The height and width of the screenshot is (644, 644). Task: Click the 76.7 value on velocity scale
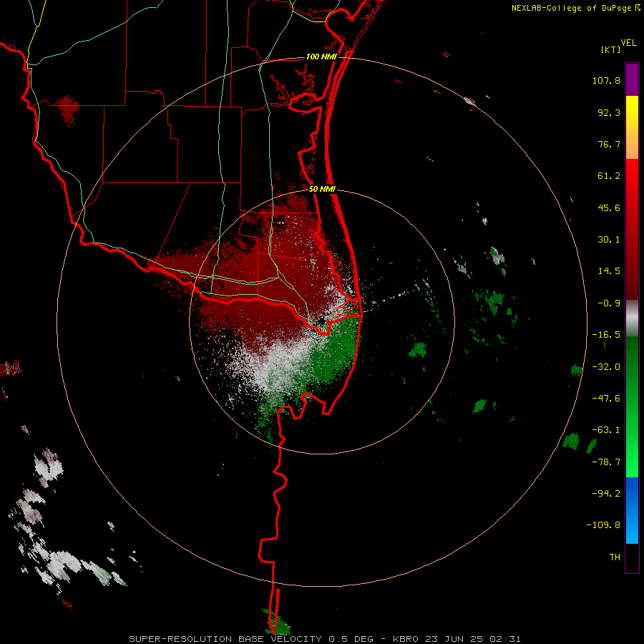pos(609,144)
